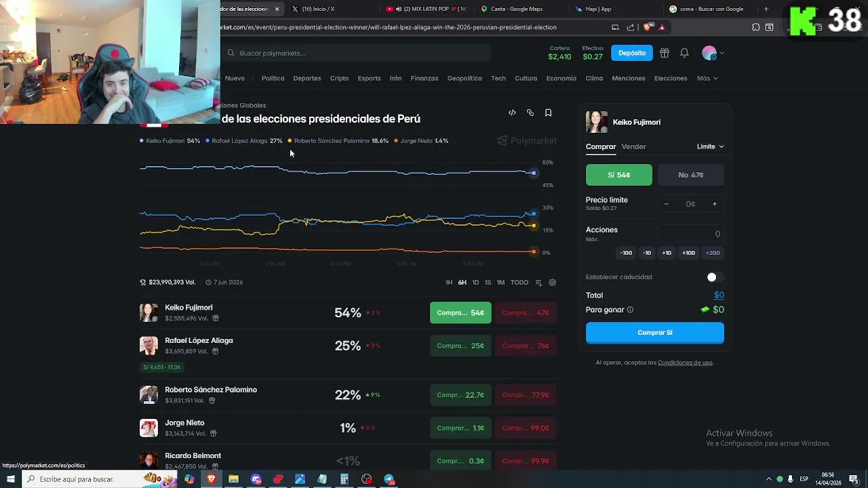The width and height of the screenshot is (868, 488).
Task: Focus the Buscar polymarkets search box
Action: coord(357,53)
